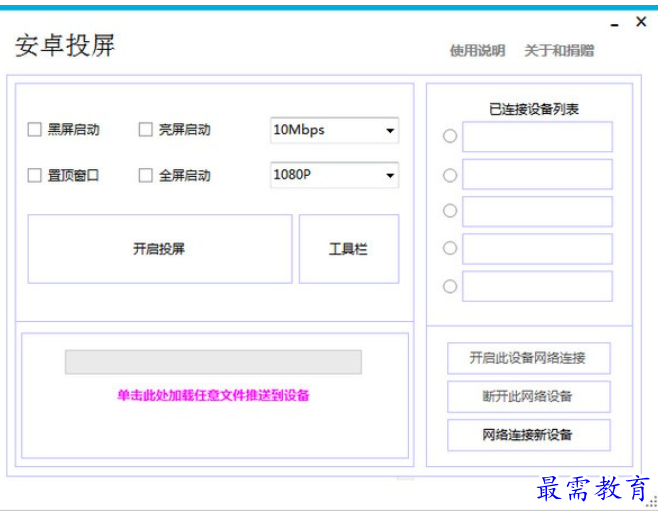Screen dimensions: 658x520
Task: Click the second connected device field
Action: coord(537,174)
